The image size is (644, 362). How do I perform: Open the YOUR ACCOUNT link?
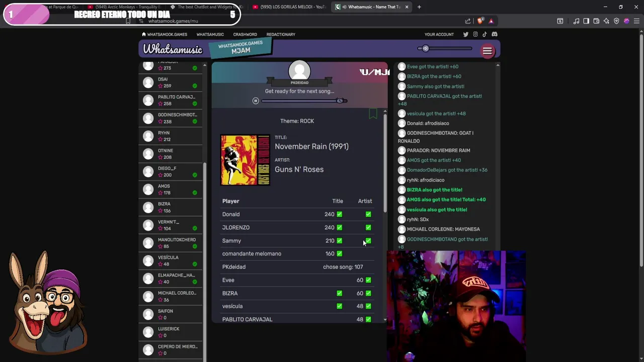439,34
